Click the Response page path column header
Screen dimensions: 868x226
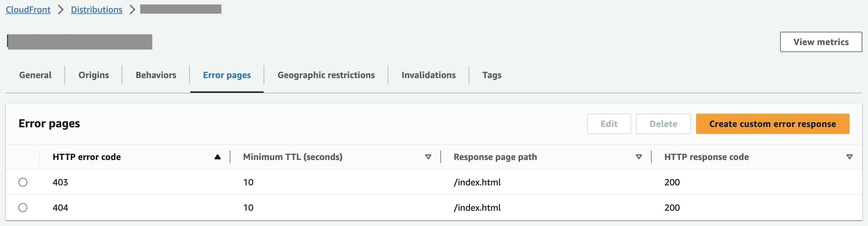[x=495, y=157]
